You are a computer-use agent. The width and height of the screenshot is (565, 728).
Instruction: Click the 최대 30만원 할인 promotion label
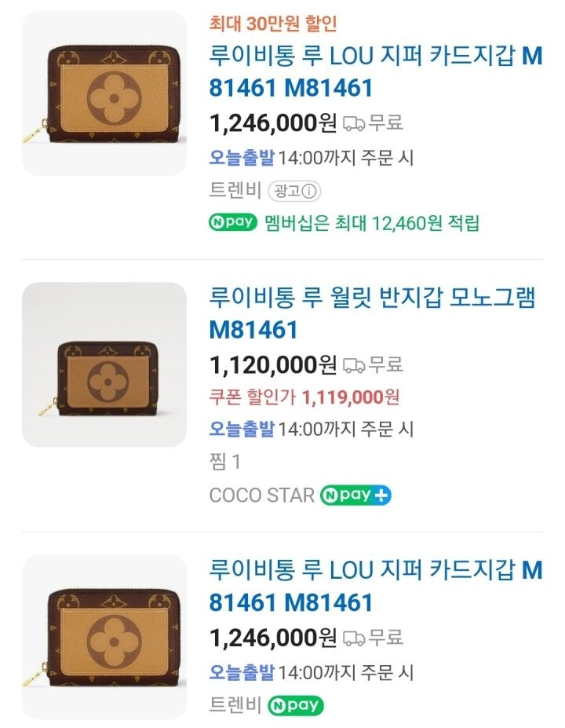273,24
